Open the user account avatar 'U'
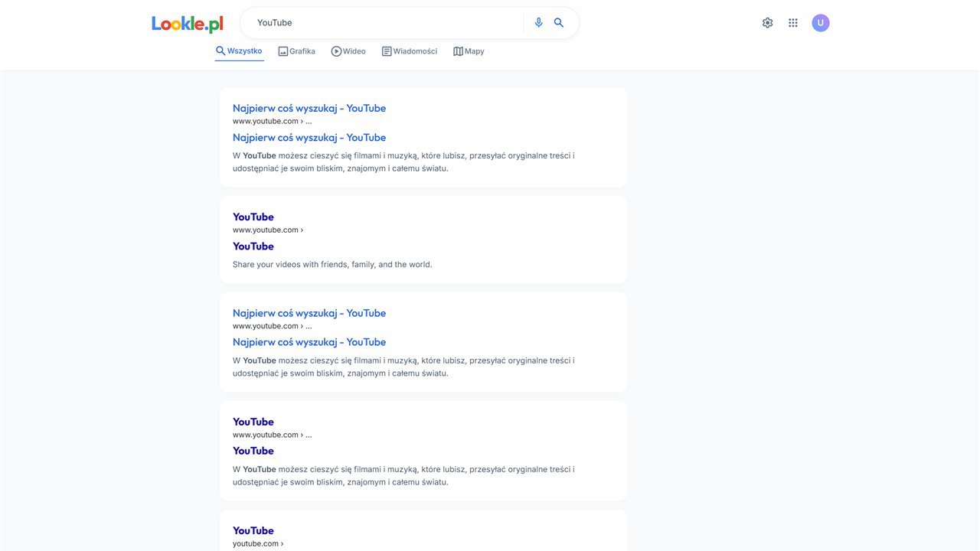 point(821,23)
